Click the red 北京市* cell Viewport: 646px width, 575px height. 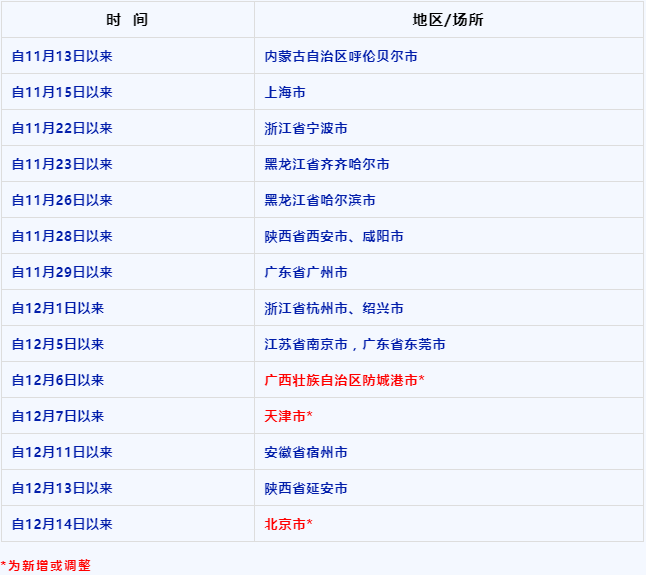point(449,524)
